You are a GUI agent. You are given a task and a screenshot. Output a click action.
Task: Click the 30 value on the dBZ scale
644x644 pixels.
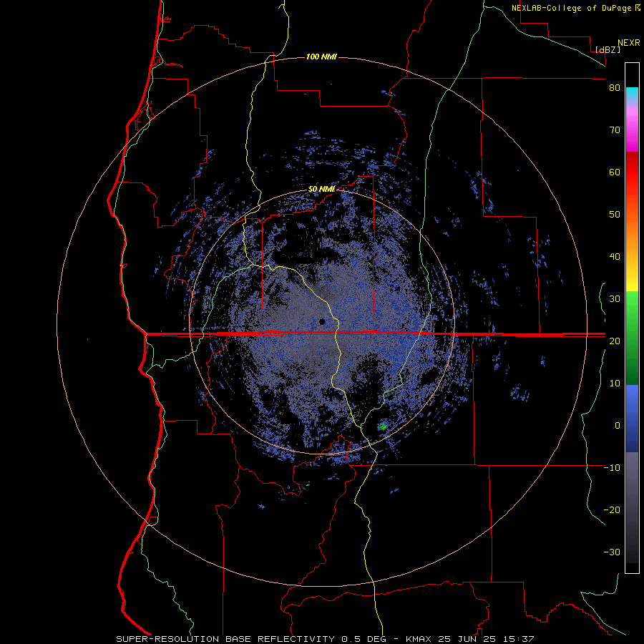coord(615,299)
